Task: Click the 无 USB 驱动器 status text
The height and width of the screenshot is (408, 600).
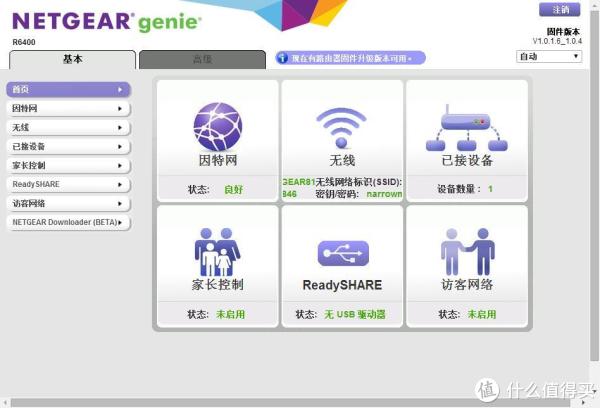Action: click(355, 314)
